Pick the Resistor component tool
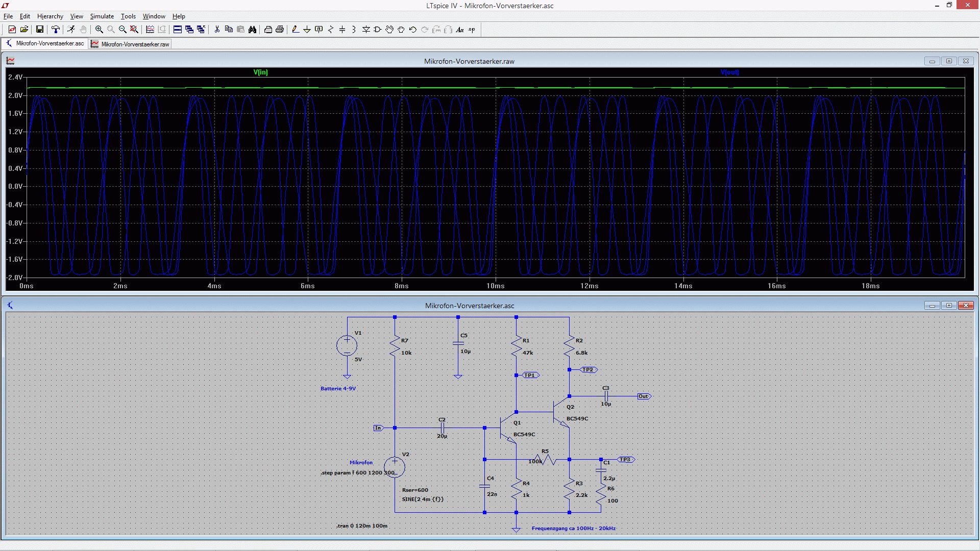 coord(330,30)
